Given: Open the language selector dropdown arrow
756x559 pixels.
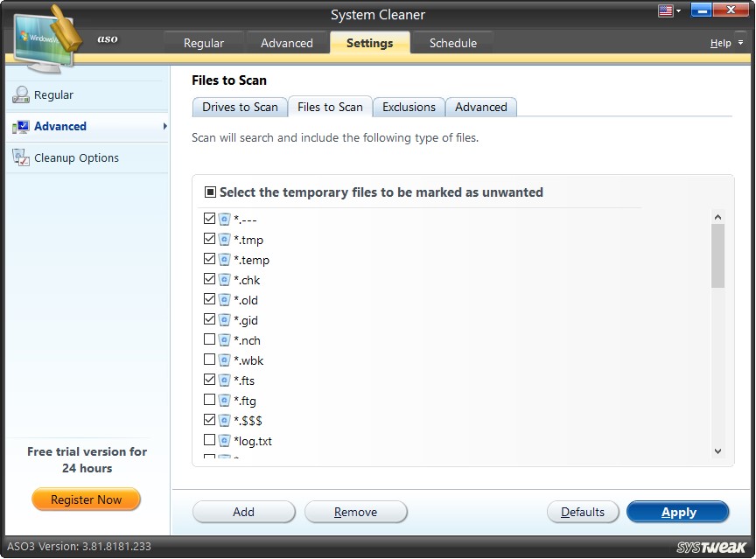Looking at the screenshot, I should pos(677,10).
